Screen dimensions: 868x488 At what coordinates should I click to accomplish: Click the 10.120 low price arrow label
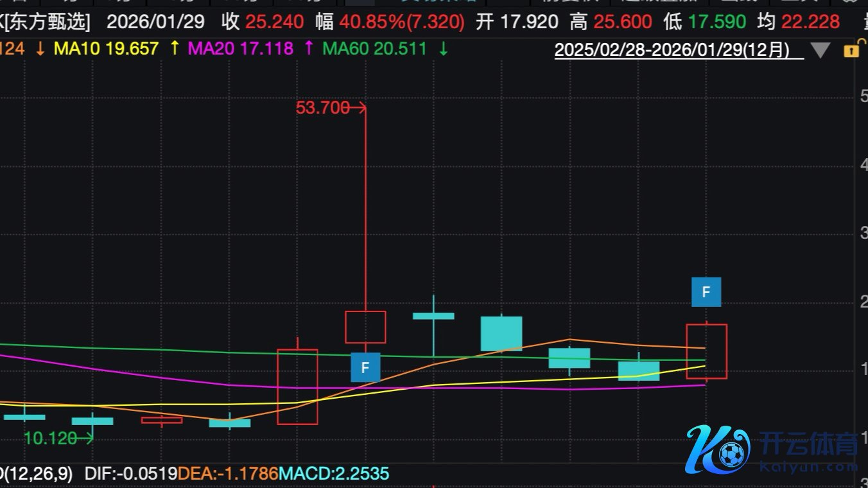[58, 439]
